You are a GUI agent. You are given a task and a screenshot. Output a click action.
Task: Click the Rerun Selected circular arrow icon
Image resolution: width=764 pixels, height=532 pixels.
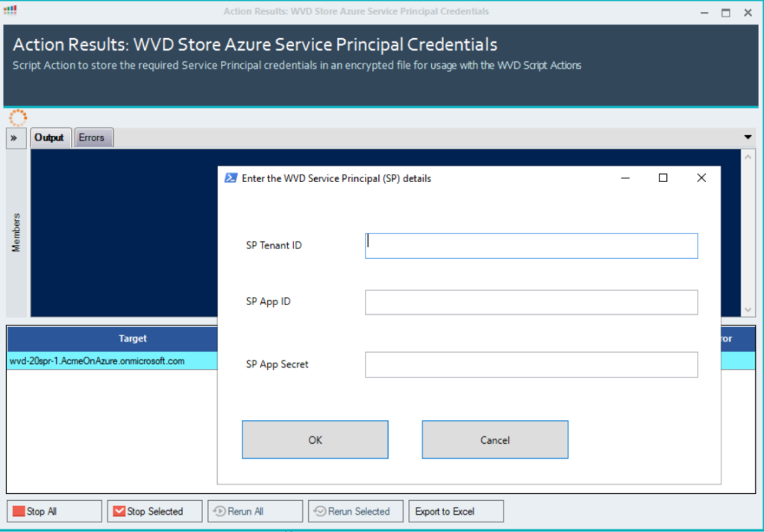319,511
